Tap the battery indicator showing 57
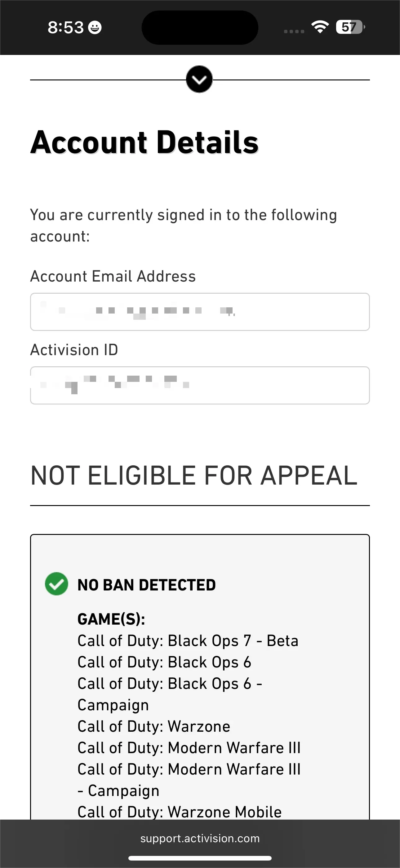 point(350,27)
